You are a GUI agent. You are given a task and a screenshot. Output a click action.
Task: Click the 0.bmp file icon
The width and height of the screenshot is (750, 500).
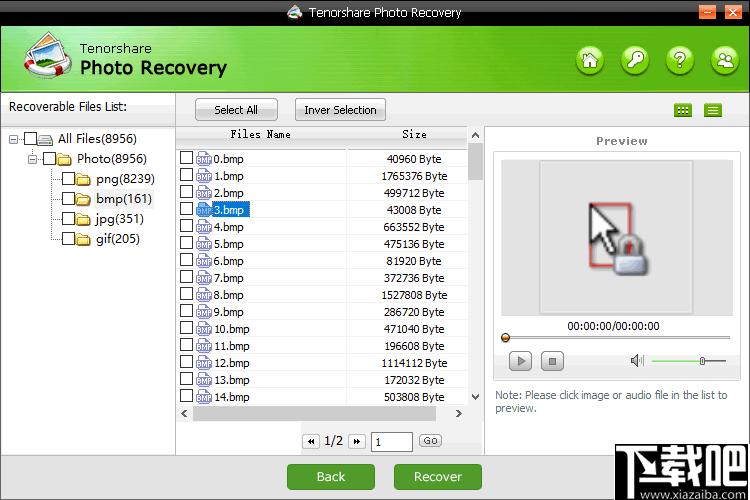[204, 159]
